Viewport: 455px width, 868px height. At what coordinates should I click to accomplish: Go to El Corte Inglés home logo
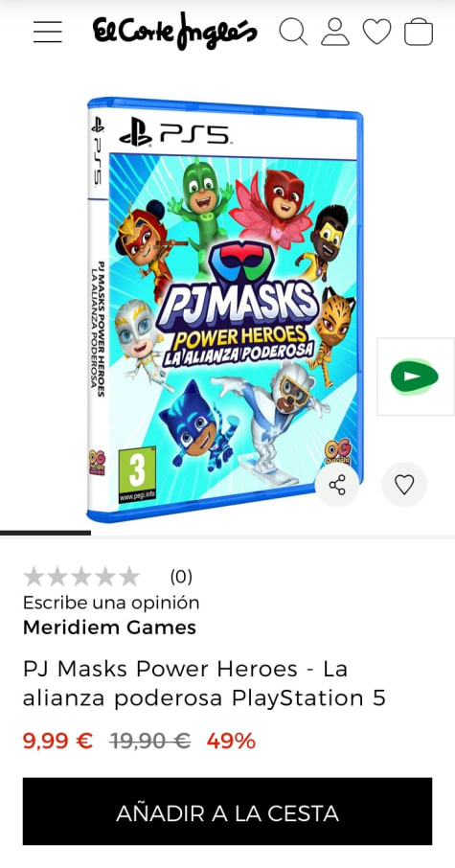click(x=175, y=31)
